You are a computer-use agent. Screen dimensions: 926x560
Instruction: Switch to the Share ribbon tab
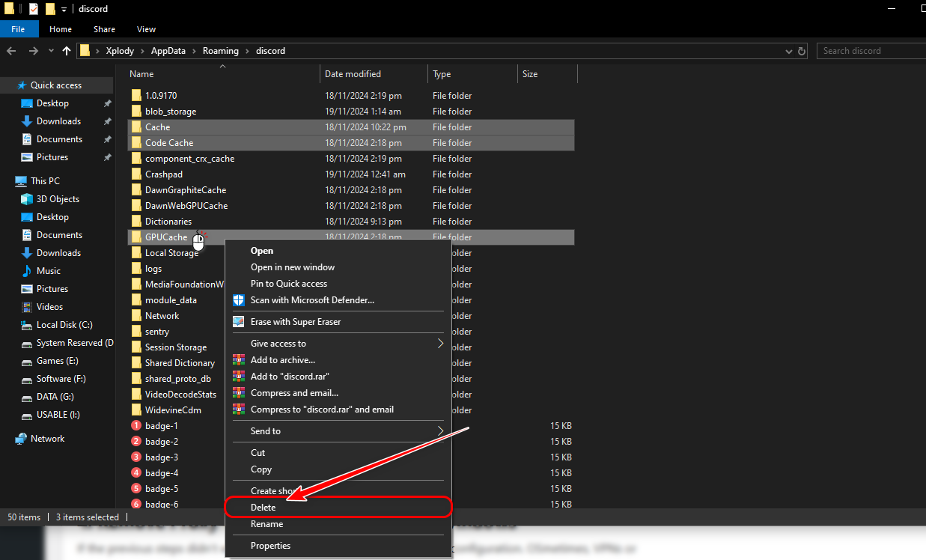point(104,29)
